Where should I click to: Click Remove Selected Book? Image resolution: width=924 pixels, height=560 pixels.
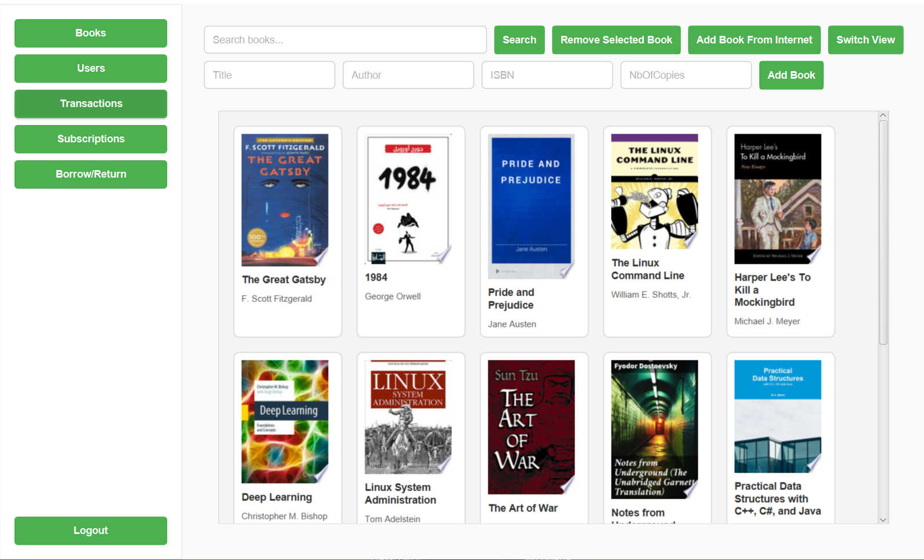click(616, 40)
